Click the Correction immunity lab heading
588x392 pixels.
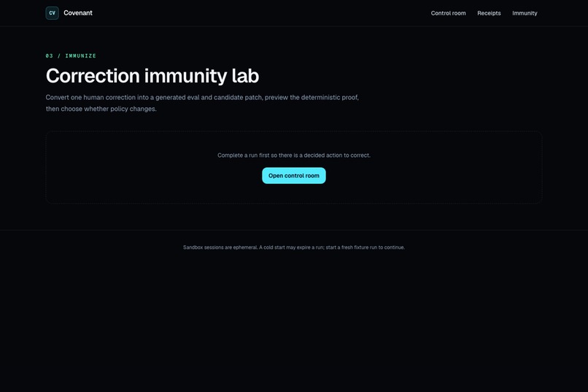(152, 76)
